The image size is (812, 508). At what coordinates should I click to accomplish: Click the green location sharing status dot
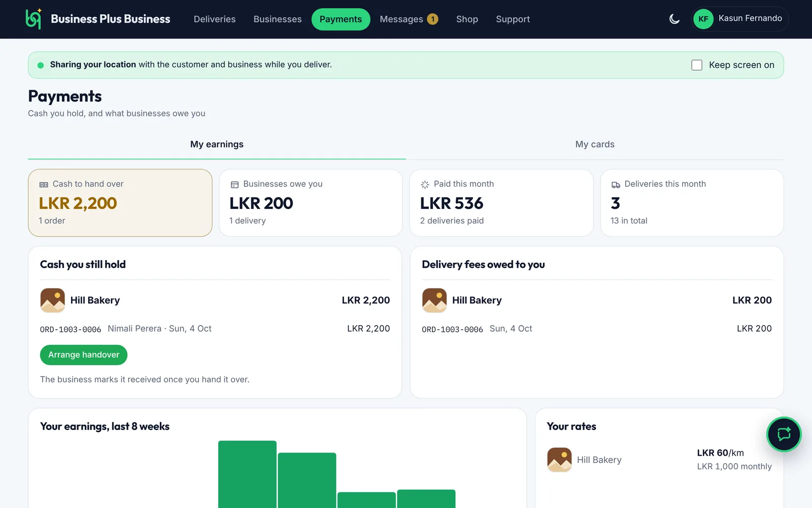tap(41, 65)
